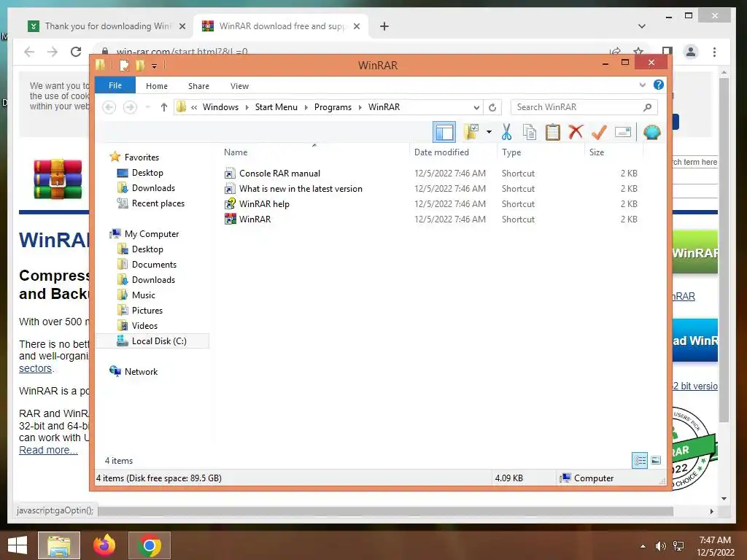The height and width of the screenshot is (560, 747).
Task: Open the File ribbon tab
Action: point(115,85)
